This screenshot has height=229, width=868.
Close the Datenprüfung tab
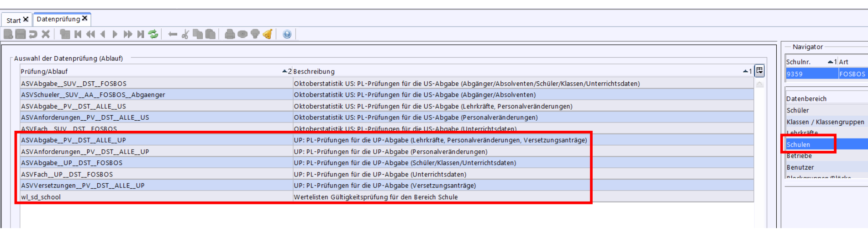coord(85,19)
